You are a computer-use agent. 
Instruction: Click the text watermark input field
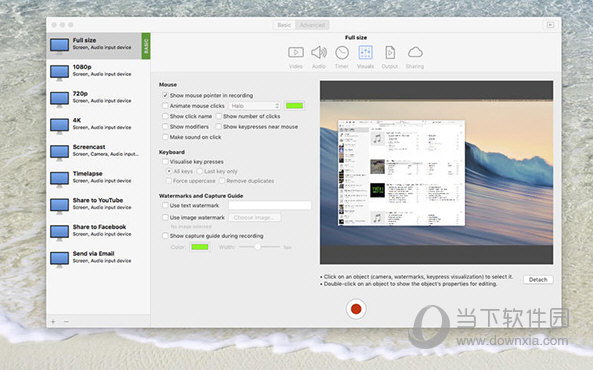click(x=270, y=205)
